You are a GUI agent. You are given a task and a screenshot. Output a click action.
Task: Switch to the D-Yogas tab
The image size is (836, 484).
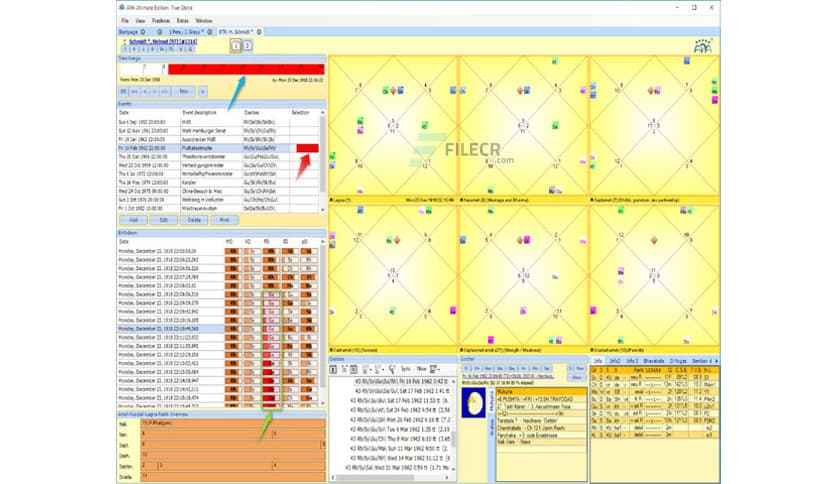click(x=678, y=361)
